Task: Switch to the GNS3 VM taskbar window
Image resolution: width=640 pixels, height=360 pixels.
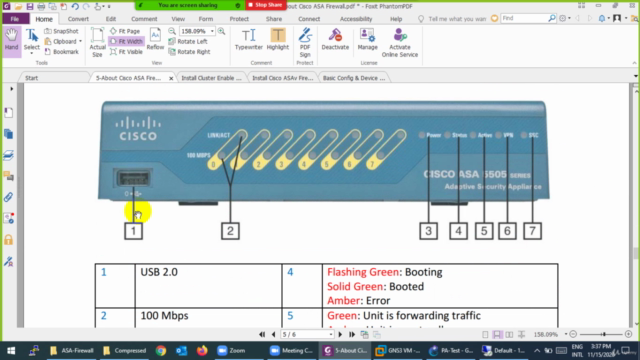Action: 398,350
